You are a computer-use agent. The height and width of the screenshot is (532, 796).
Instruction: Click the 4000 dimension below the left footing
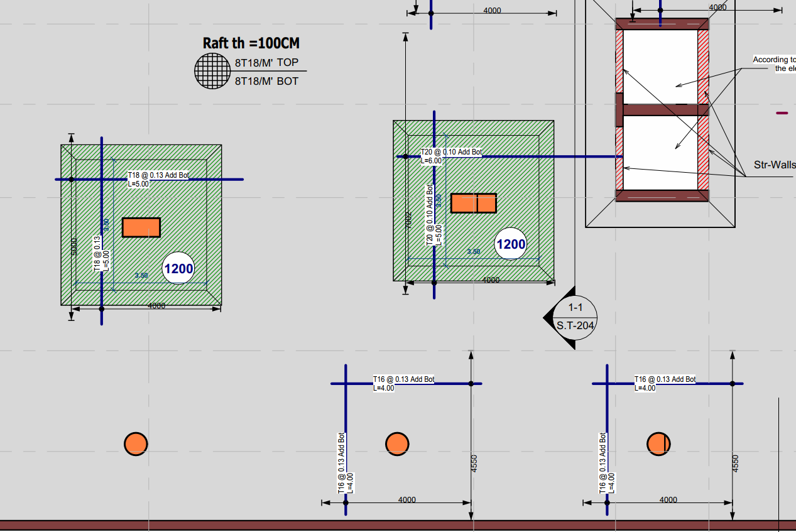click(x=156, y=306)
